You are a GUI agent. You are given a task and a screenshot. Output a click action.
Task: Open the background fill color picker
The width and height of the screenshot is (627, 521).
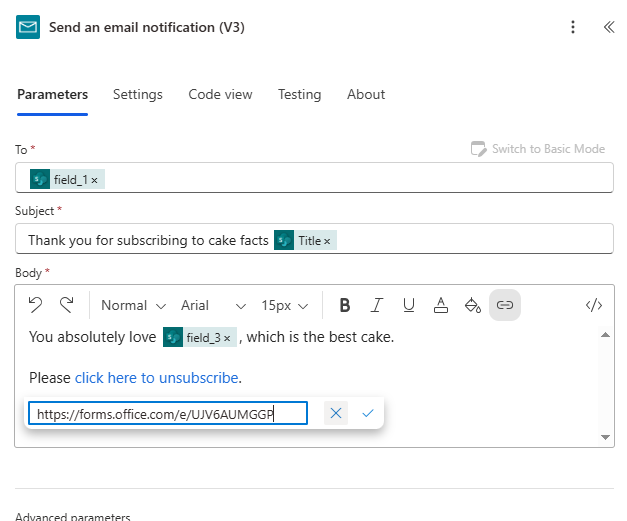(473, 305)
